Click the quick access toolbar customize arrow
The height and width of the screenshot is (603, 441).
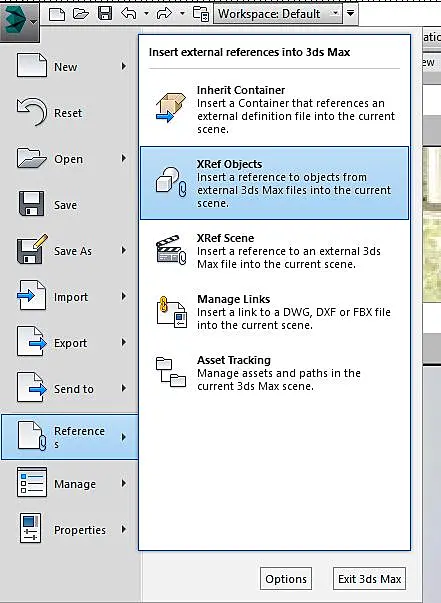[x=350, y=13]
